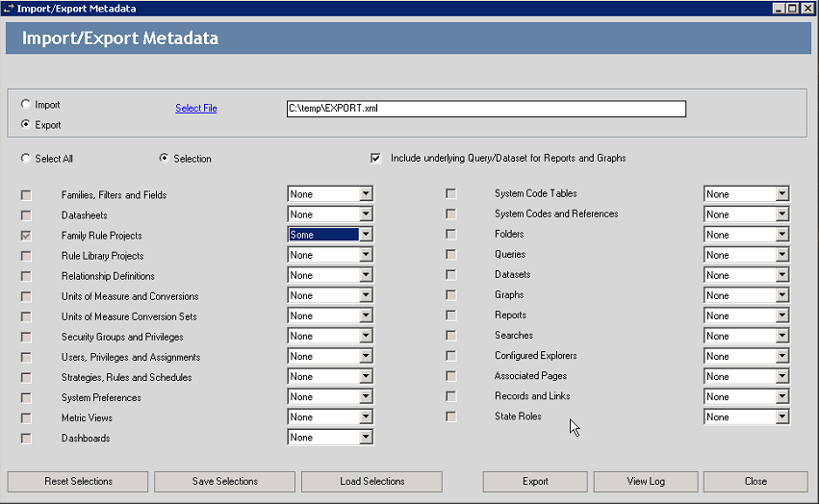Image resolution: width=819 pixels, height=504 pixels.
Task: Check the System Code Tables checkbox
Action: tap(451, 193)
